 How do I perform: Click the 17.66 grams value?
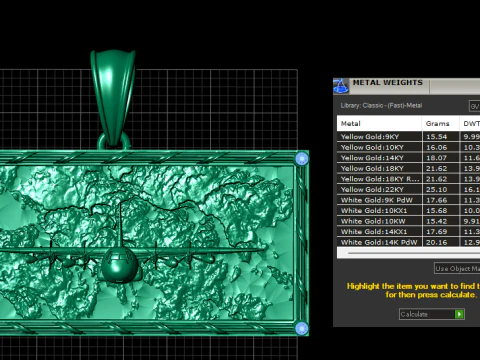click(436, 200)
